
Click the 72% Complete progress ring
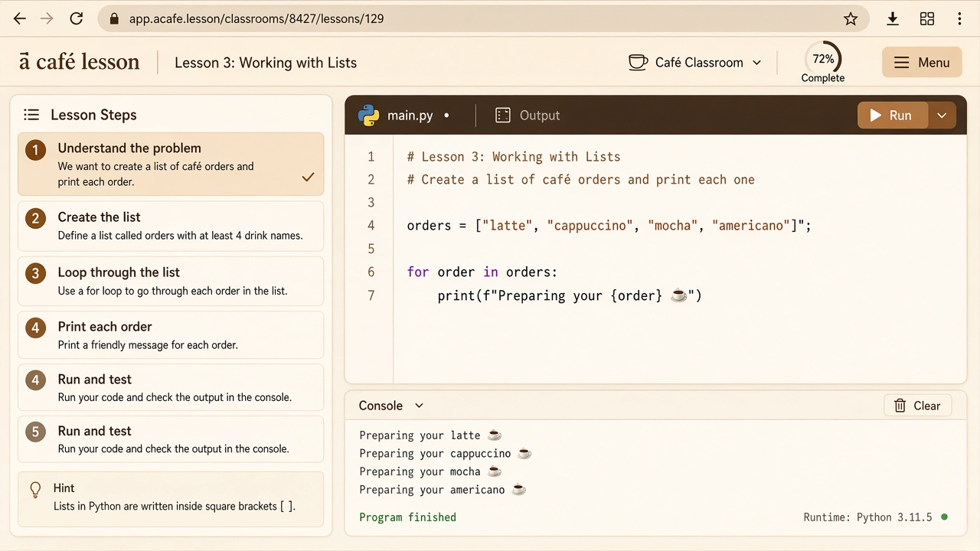pyautogui.click(x=823, y=62)
